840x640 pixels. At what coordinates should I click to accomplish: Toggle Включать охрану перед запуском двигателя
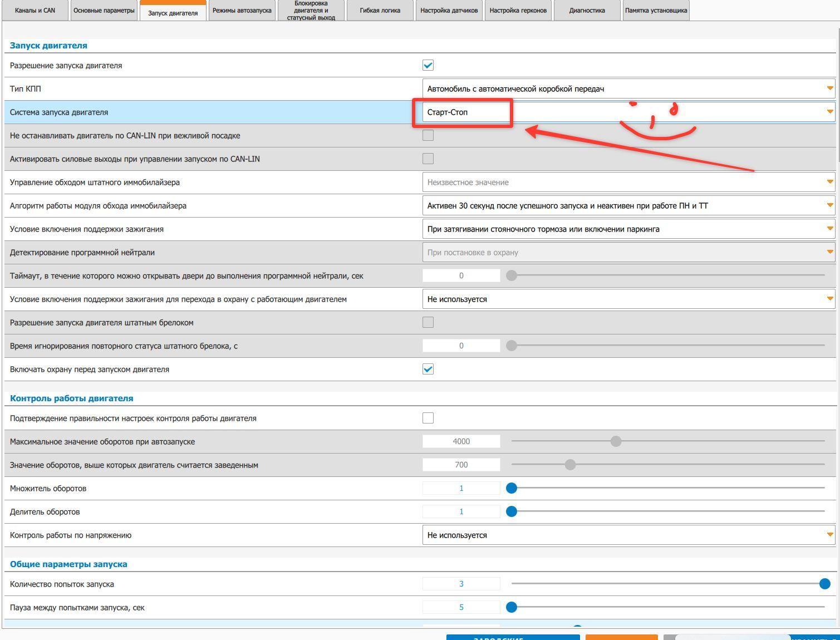tap(428, 369)
